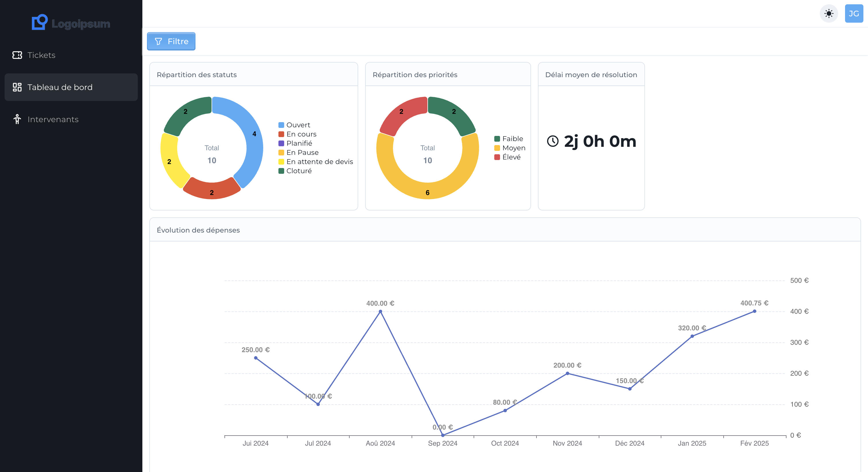
Task: Open the JG user avatar
Action: (x=854, y=13)
